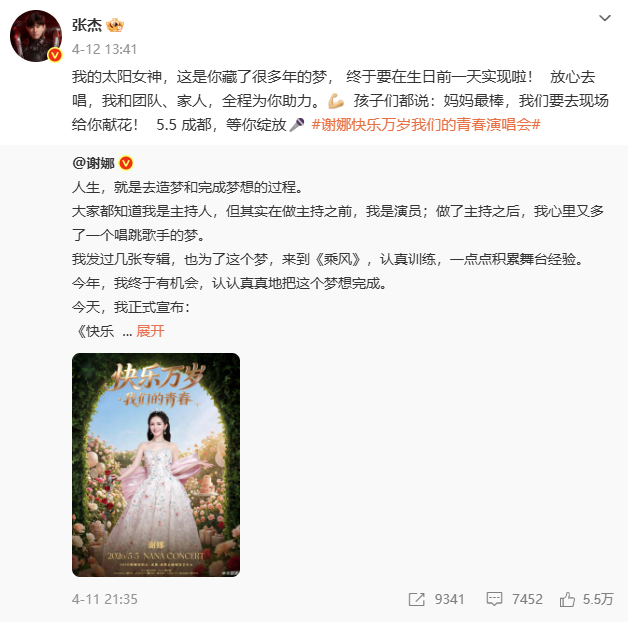The image size is (628, 622).
Task: Click like count 5.5万
Action: [x=598, y=599]
